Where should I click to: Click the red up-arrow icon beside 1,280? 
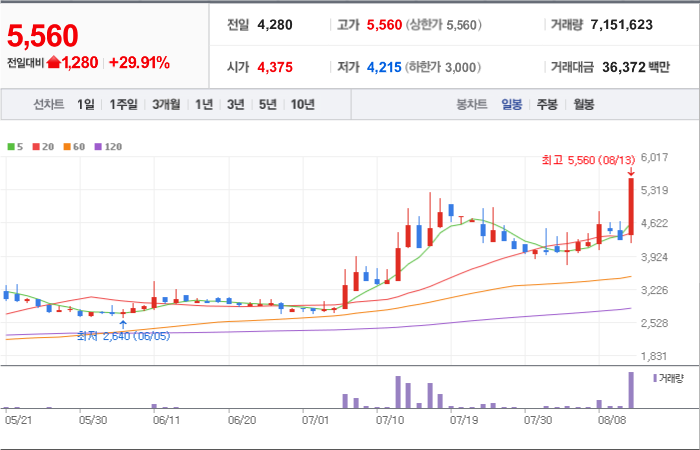pyautogui.click(x=53, y=62)
